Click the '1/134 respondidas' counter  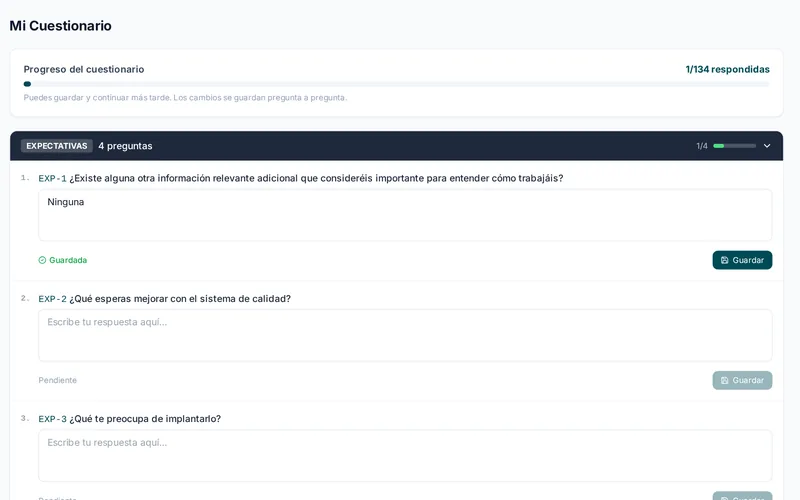click(727, 69)
